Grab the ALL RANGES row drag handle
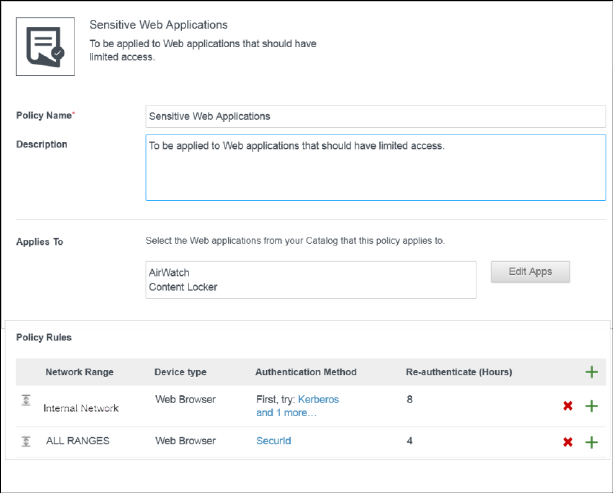 coord(27,441)
